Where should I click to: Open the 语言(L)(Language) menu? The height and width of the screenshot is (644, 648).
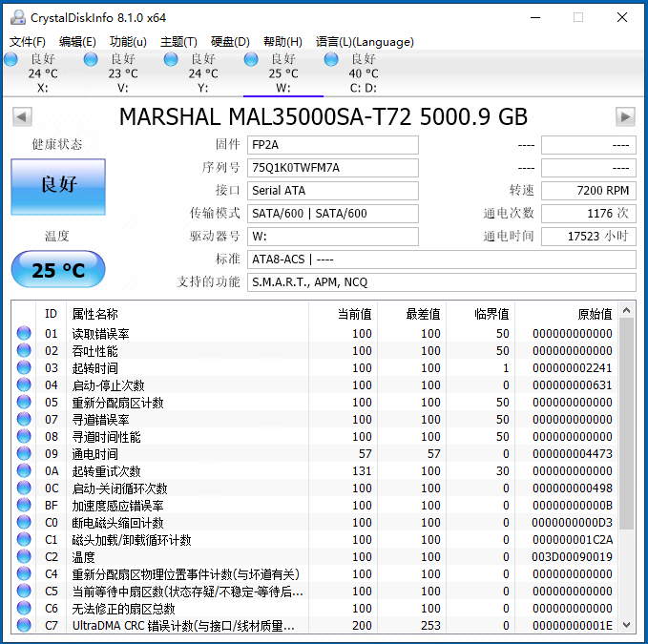(365, 42)
